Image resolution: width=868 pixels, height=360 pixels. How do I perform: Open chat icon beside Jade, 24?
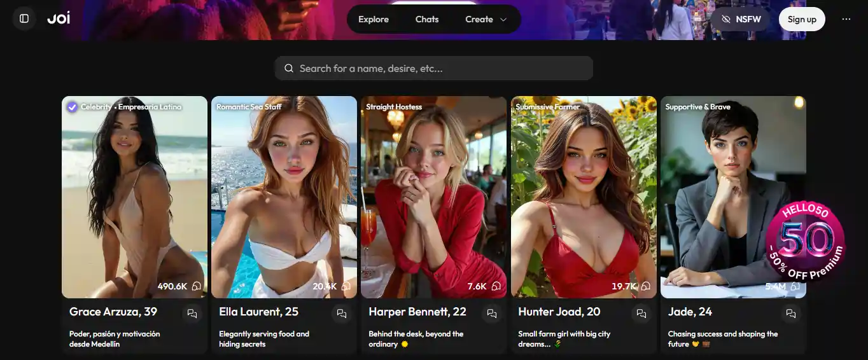pos(791,314)
